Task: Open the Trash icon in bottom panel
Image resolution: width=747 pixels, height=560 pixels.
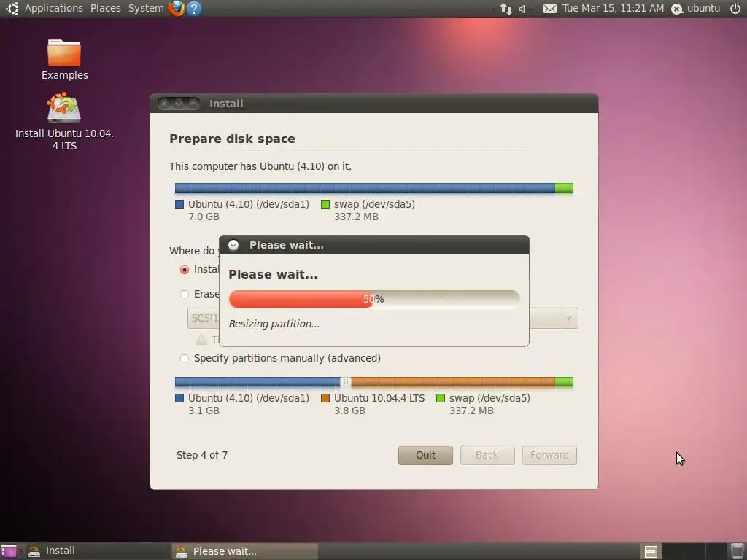Action: pyautogui.click(x=737, y=551)
